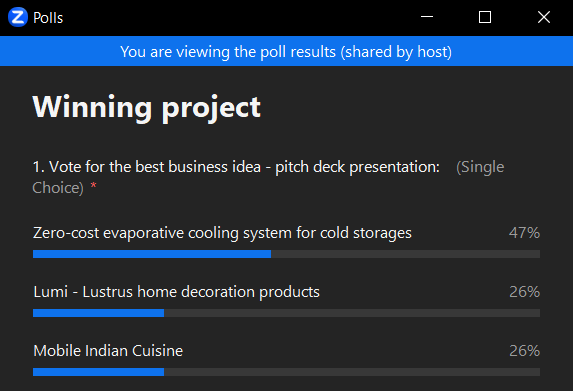Click the Winning project poll heading
The height and width of the screenshot is (391, 573).
click(147, 107)
